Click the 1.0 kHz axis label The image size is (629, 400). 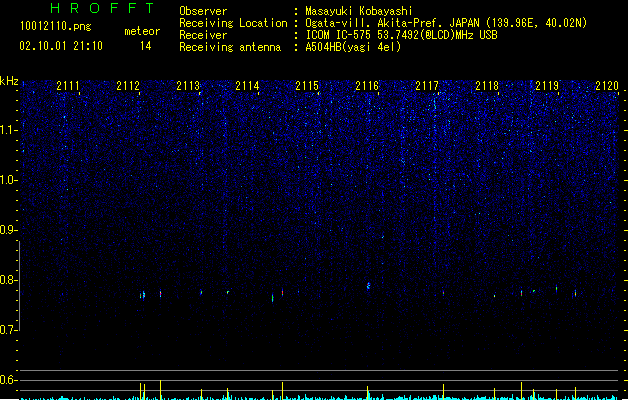pos(8,180)
